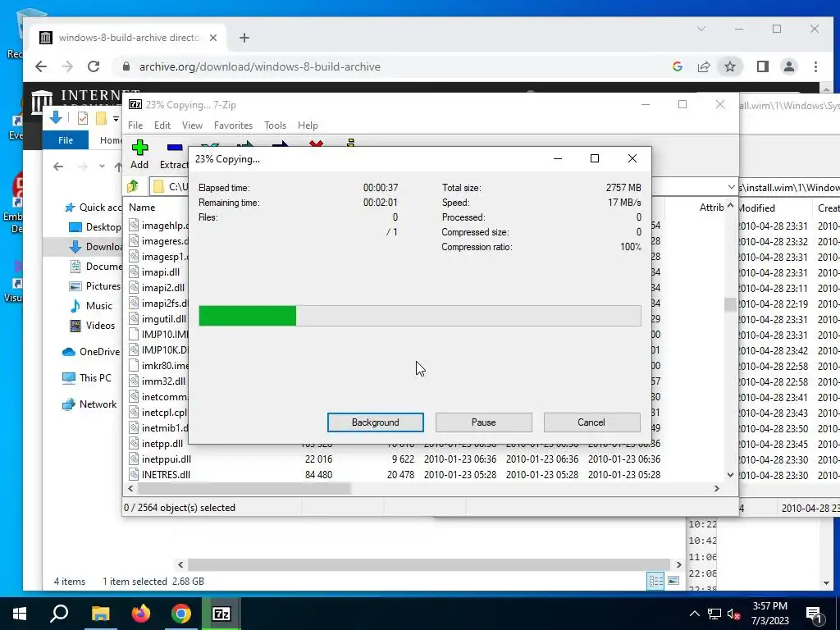The width and height of the screenshot is (840, 630).
Task: Open notification center icon
Action: [x=814, y=614]
